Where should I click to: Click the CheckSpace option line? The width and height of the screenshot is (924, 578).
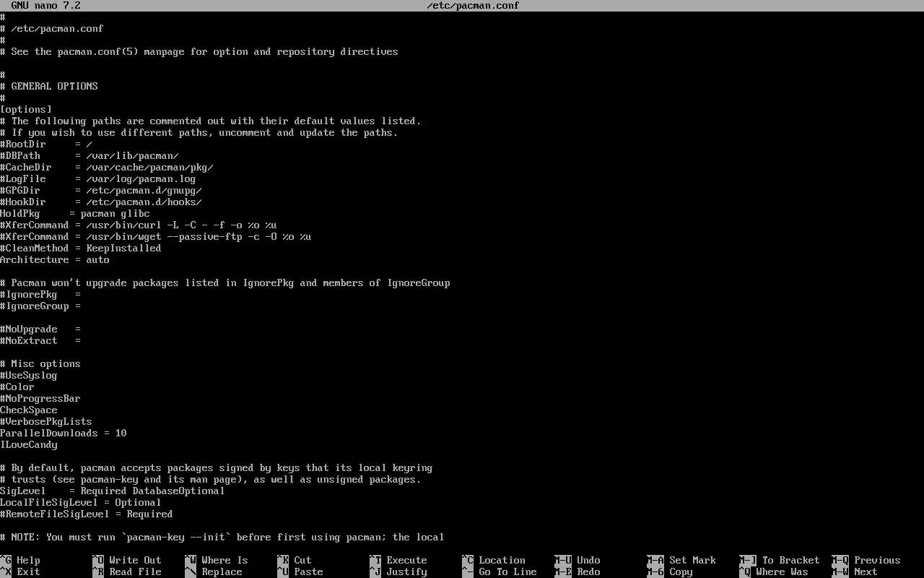click(x=29, y=410)
